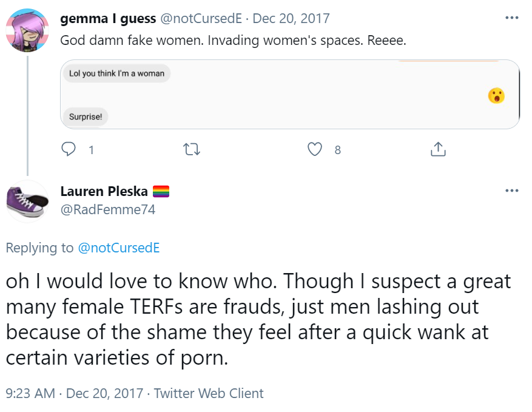Viewport: 532px width, 412px height.
Task: Click the rainbow flag beside Lauren Pleska
Action: [x=161, y=191]
